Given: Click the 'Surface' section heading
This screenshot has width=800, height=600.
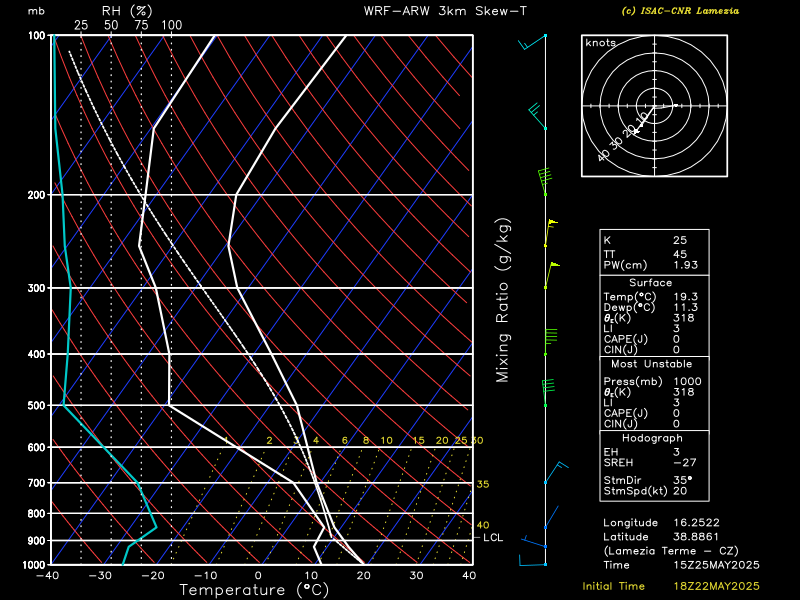Looking at the screenshot, I should pos(651,283).
